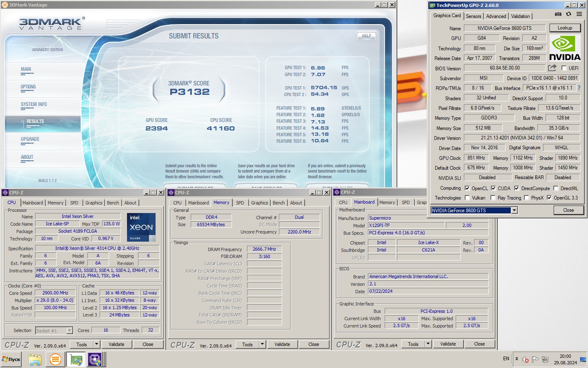Expand Tools arrow in CPU-Z Mainboard tab window
The image size is (588, 368).
click(428, 344)
